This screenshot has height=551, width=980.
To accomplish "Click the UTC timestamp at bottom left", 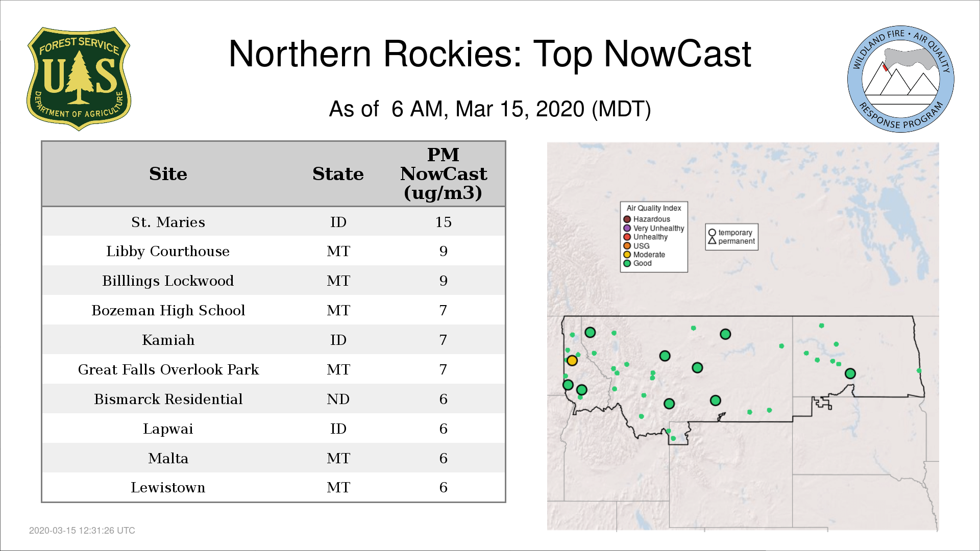I will [82, 531].
